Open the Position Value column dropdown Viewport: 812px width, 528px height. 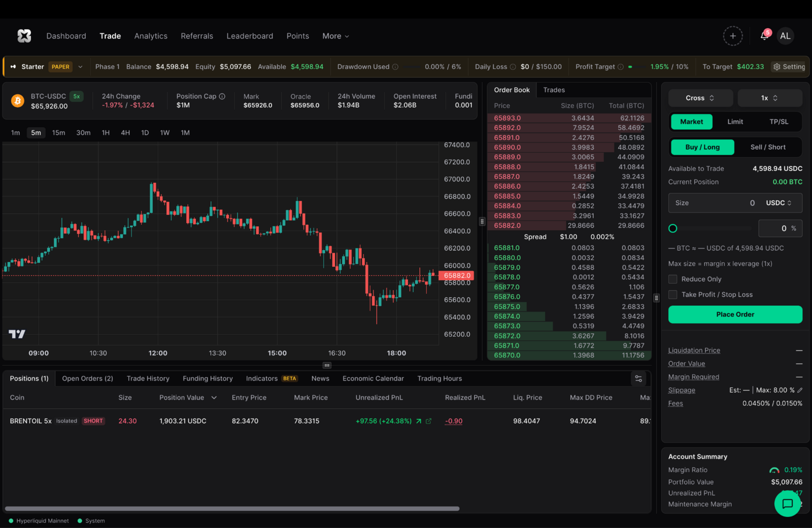[x=214, y=398]
